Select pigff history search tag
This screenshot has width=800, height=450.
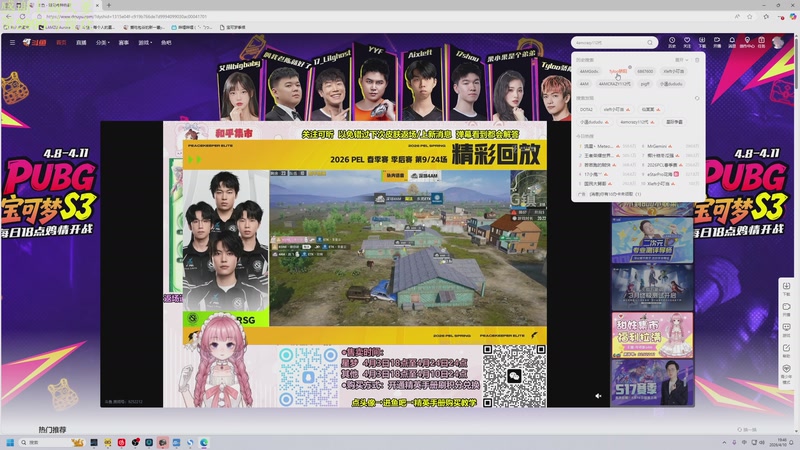(645, 84)
